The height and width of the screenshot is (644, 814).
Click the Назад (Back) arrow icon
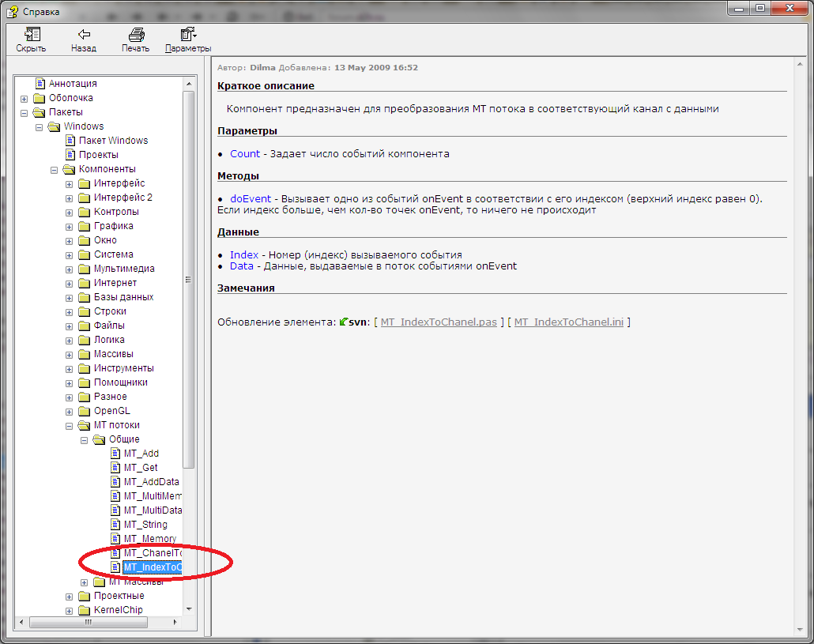click(x=83, y=35)
